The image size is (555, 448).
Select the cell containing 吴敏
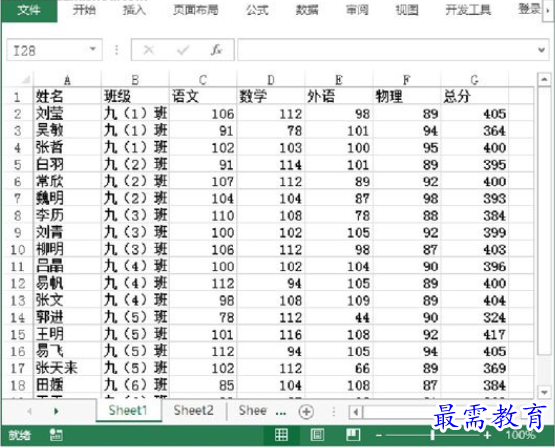pyautogui.click(x=67, y=130)
